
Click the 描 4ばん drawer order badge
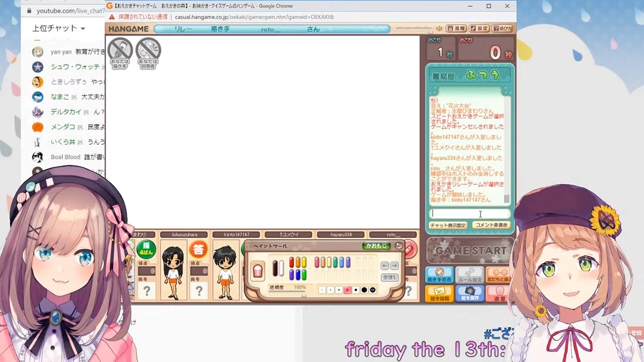coord(146,249)
